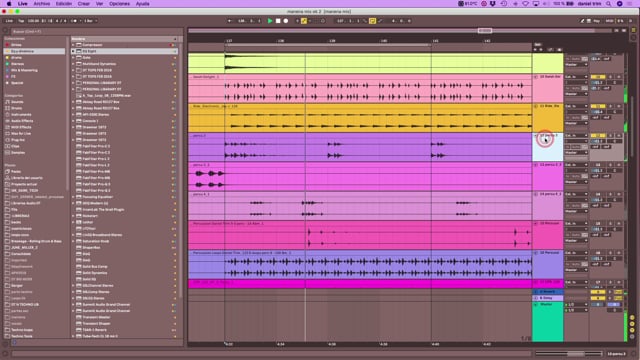Deactivate the 10 Sarah track activator
The image size is (640, 360).
(x=598, y=77)
